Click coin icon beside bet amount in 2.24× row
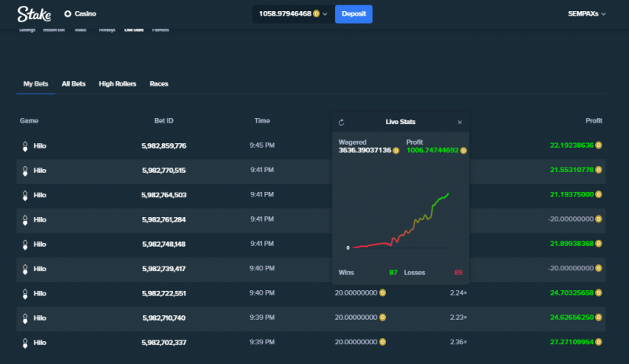629x364 pixels. (x=383, y=292)
